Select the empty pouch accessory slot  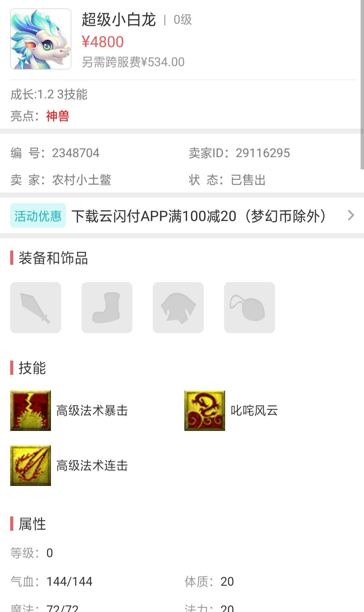(250, 307)
